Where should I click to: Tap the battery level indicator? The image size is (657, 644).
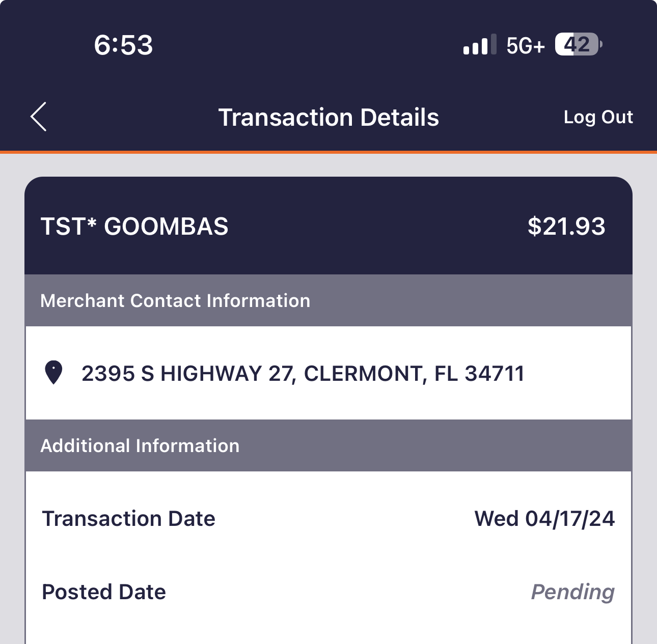pos(578,45)
